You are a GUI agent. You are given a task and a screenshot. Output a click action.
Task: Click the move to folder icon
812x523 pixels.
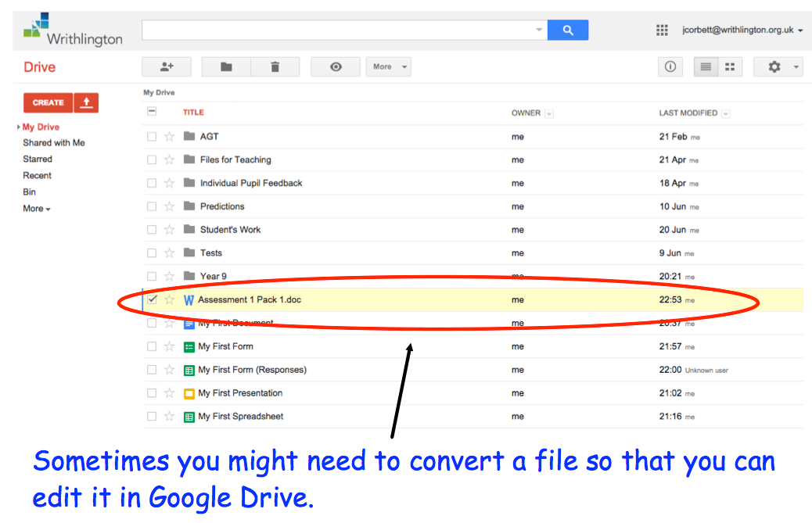(226, 66)
